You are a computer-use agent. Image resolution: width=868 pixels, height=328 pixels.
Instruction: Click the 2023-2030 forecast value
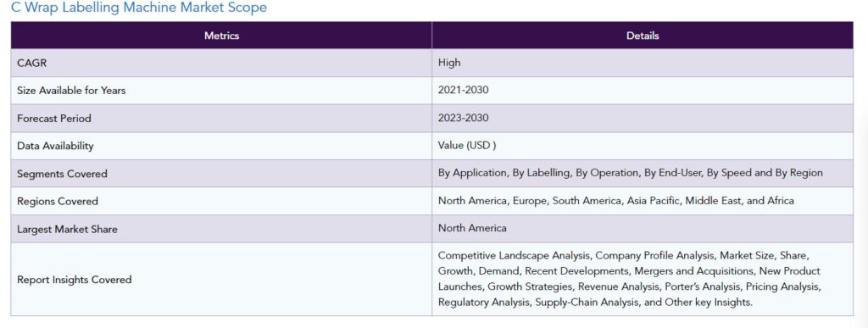tap(464, 118)
